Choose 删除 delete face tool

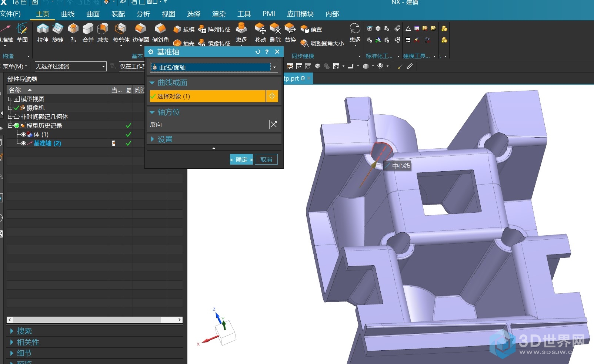click(x=275, y=33)
